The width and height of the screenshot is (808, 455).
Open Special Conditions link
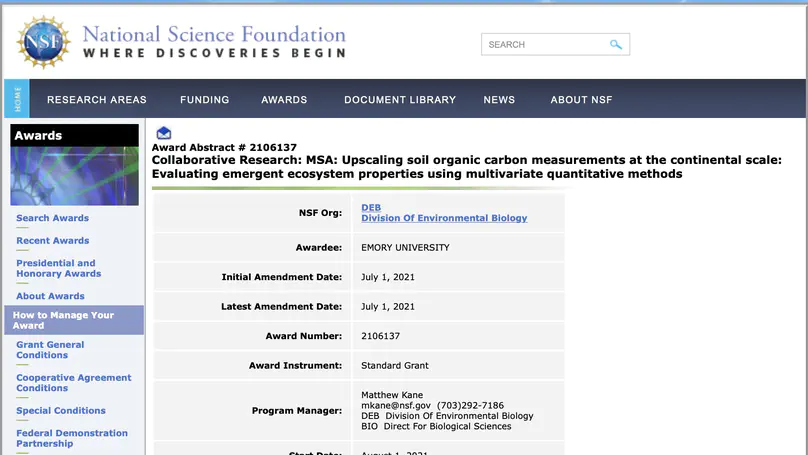coord(61,411)
